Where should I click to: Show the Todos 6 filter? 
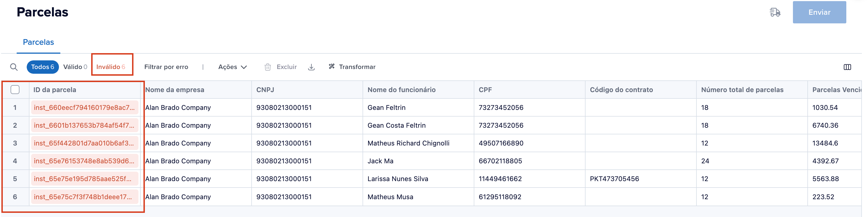coord(43,67)
